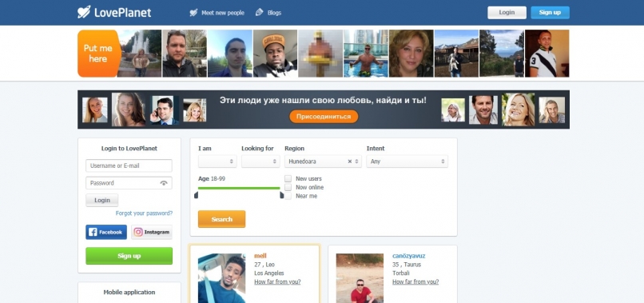Click How far from you under canözyavuz
Image resolution: width=644 pixels, height=303 pixels.
click(x=415, y=281)
